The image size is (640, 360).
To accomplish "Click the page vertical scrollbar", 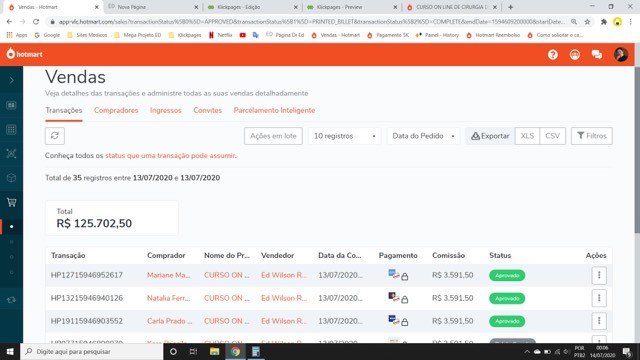I will pyautogui.click(x=637, y=150).
